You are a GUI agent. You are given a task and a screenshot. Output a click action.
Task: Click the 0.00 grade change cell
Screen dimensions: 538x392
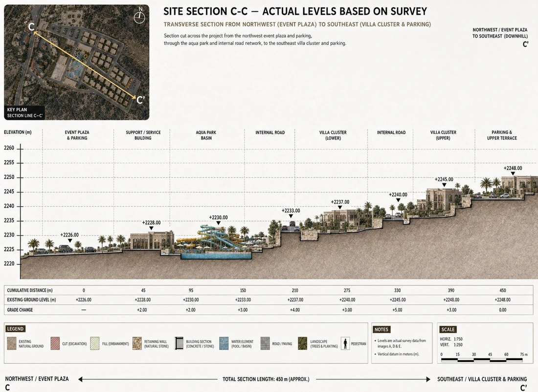pyautogui.click(x=503, y=310)
